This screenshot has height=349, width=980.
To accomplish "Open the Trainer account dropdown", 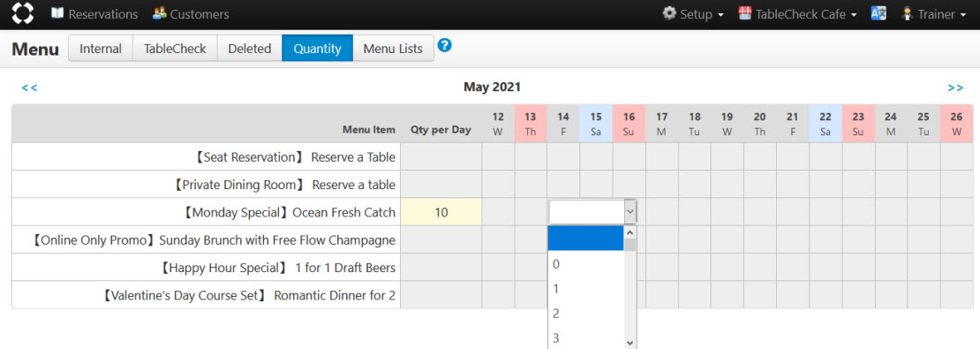I will pos(934,14).
